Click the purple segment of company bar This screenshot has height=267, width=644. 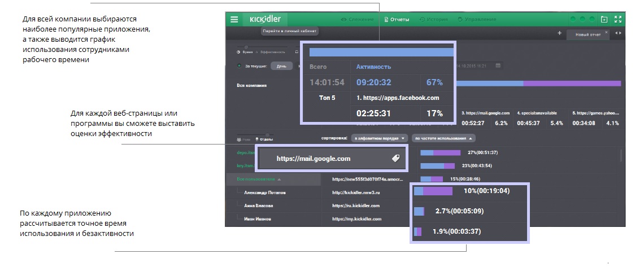pos(572,83)
